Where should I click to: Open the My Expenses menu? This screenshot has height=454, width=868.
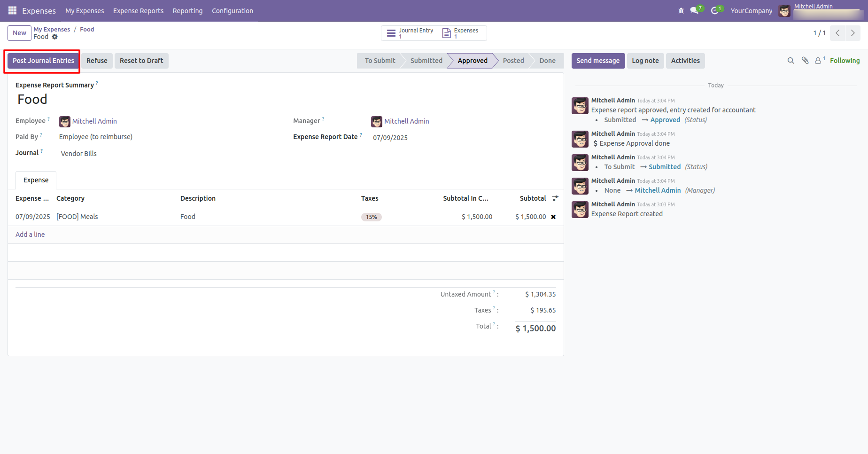(x=85, y=10)
